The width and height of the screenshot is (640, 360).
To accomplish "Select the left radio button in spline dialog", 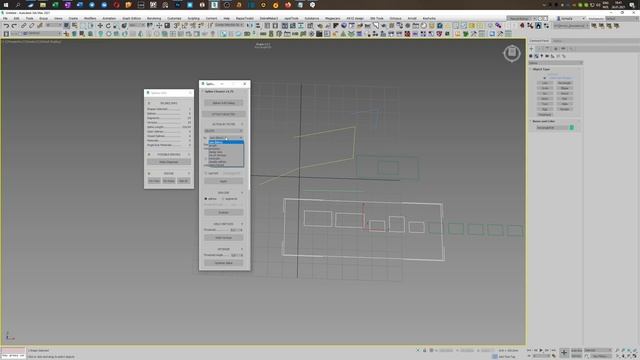I will (206, 199).
